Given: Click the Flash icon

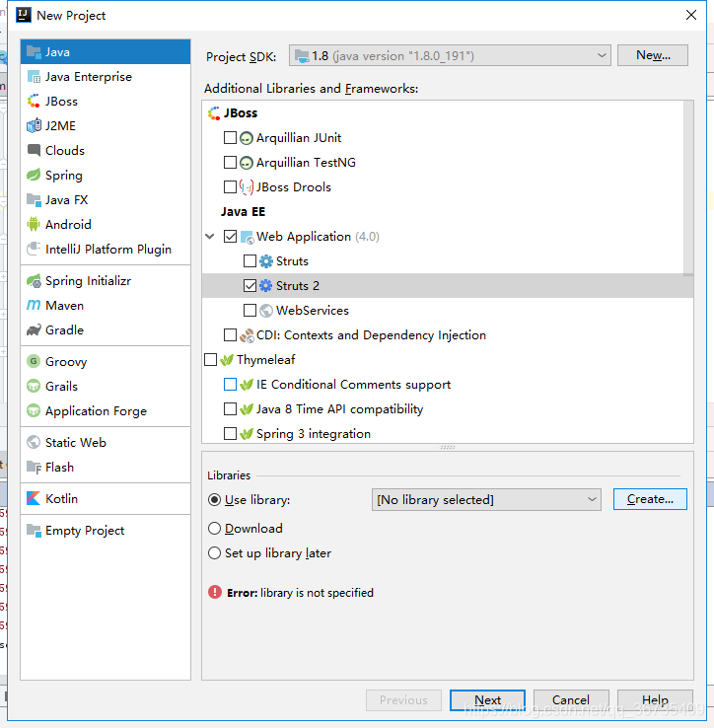Looking at the screenshot, I should click(34, 467).
